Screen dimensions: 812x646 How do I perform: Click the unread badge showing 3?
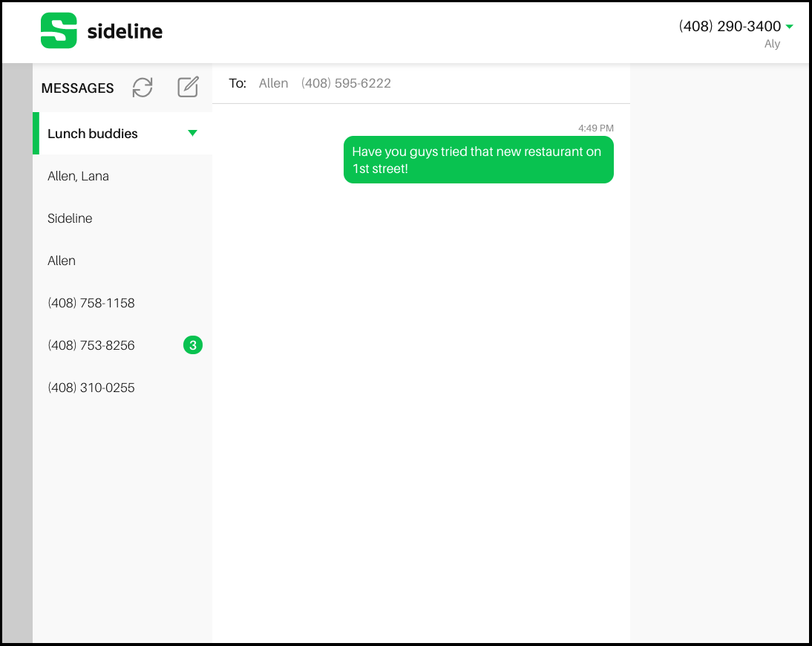(193, 345)
